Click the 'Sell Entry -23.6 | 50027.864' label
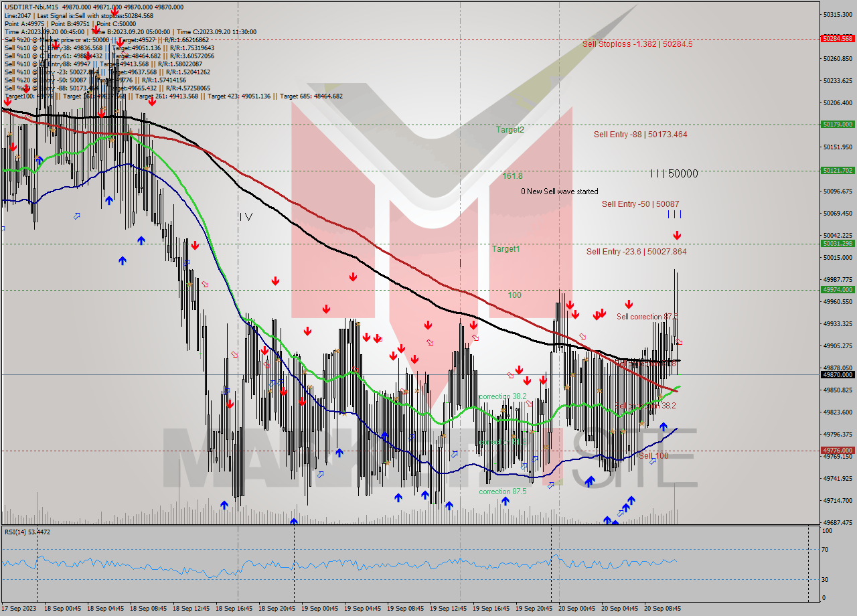The image size is (857, 616). 636,252
